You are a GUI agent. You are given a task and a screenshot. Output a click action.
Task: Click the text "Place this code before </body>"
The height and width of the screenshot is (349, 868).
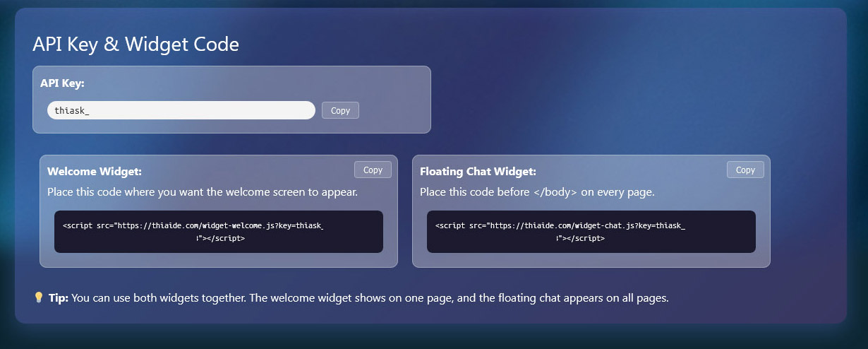(499, 191)
